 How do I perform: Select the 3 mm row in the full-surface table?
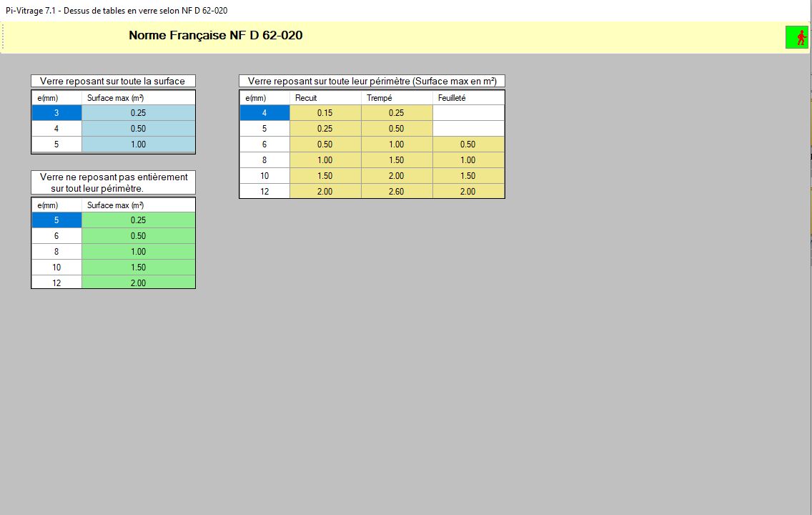click(x=56, y=113)
